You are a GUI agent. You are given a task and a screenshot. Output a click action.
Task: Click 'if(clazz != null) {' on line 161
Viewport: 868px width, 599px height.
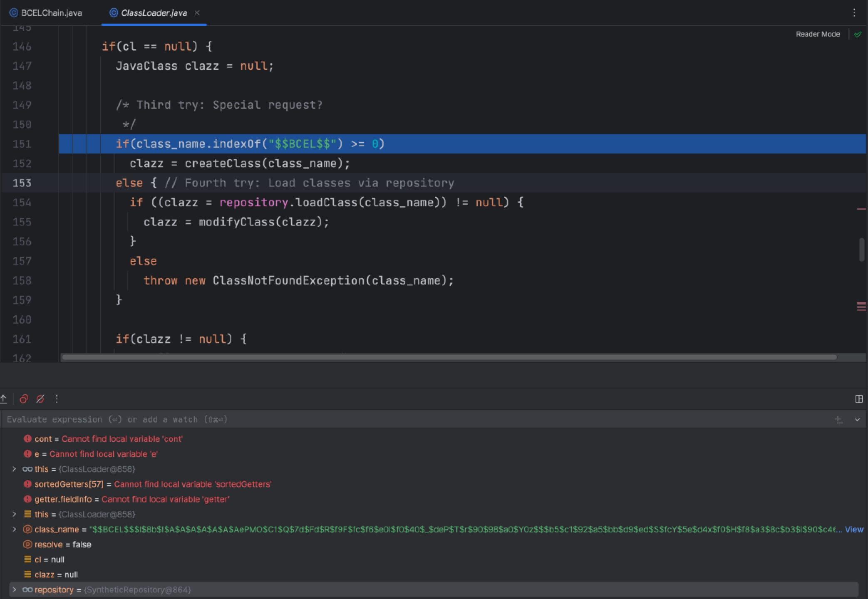tap(181, 339)
